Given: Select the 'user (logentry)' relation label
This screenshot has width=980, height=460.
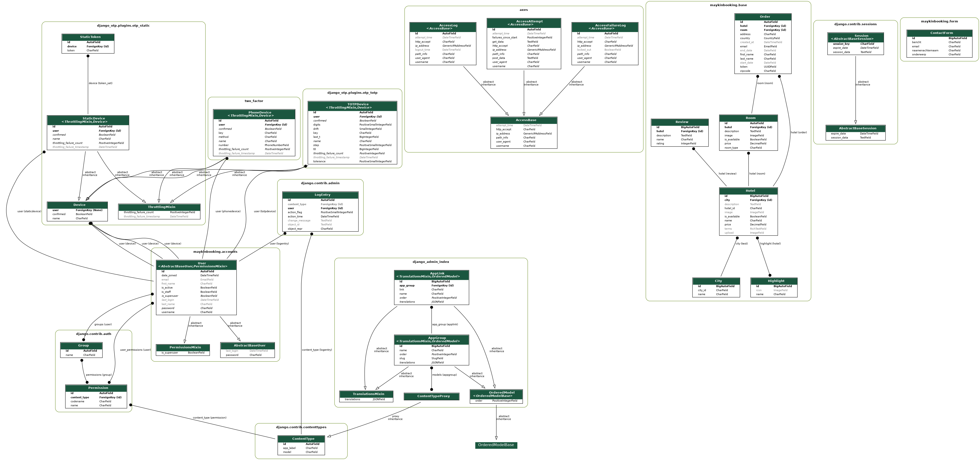Looking at the screenshot, I should (x=279, y=244).
